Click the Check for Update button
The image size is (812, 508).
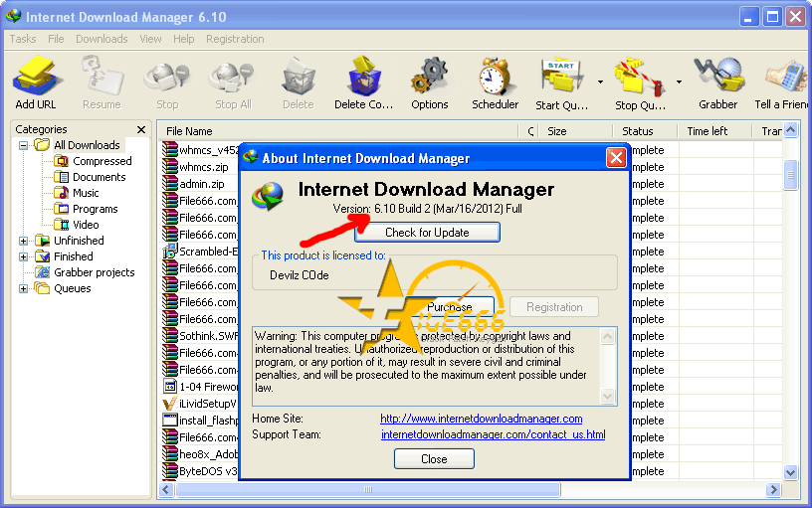tap(427, 233)
